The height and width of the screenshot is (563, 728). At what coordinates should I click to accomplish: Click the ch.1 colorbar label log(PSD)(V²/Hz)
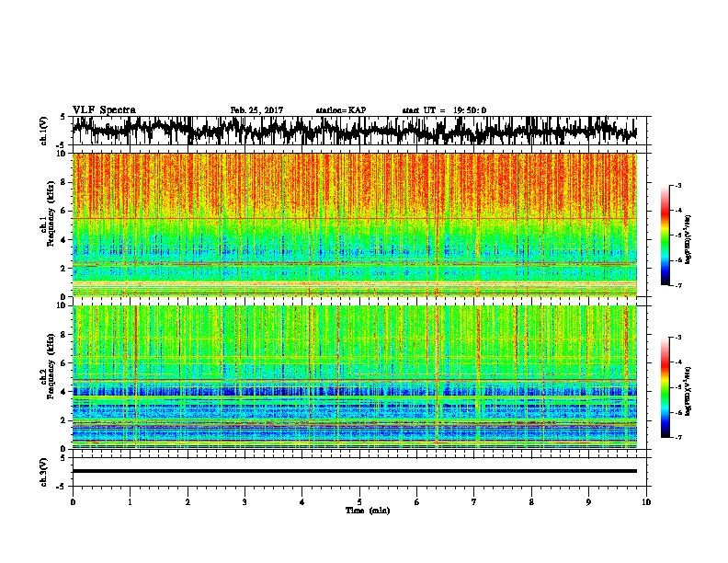[x=688, y=239]
